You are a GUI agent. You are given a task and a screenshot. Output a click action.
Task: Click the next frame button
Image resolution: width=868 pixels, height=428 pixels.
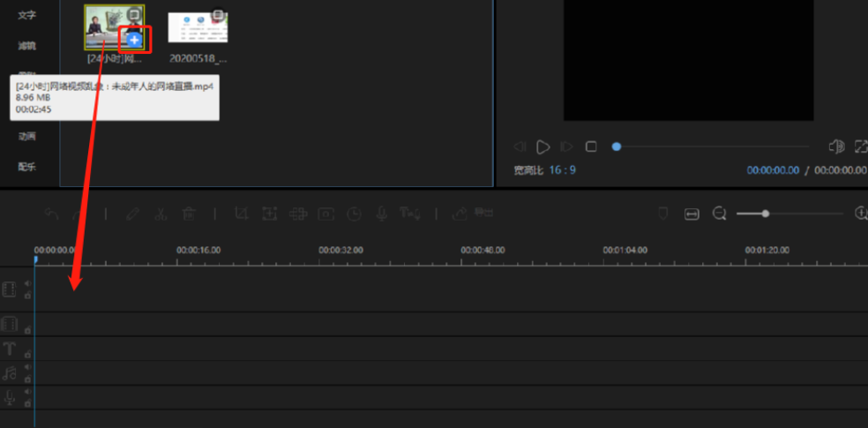566,146
